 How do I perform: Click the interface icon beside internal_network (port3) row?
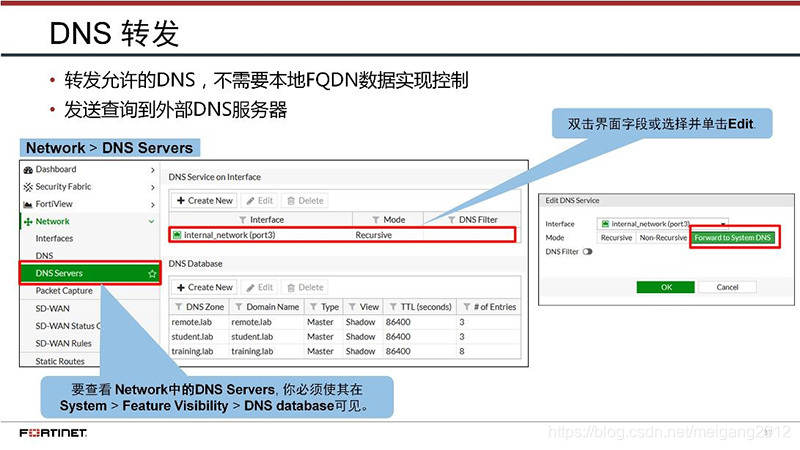177,235
